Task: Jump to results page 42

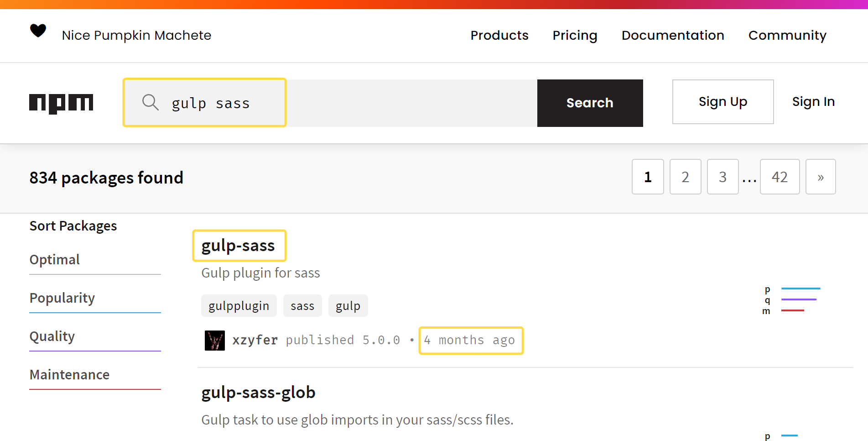Action: coord(779,177)
